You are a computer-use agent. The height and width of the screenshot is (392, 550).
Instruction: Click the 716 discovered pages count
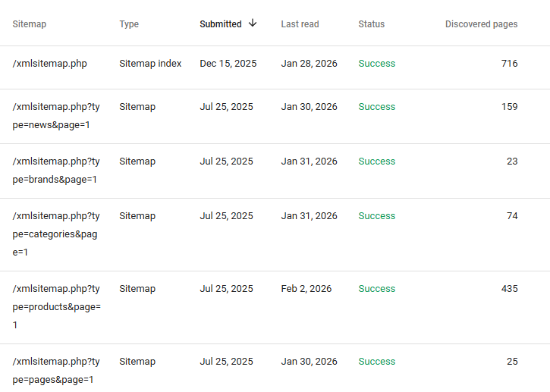[509, 64]
